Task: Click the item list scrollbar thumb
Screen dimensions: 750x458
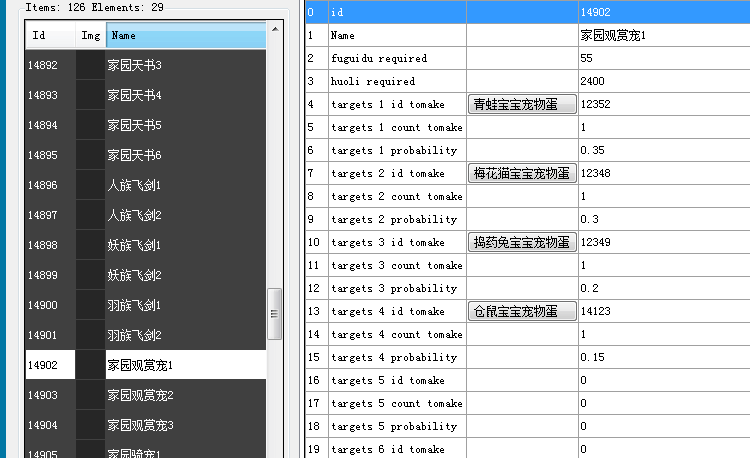Action: pos(275,314)
